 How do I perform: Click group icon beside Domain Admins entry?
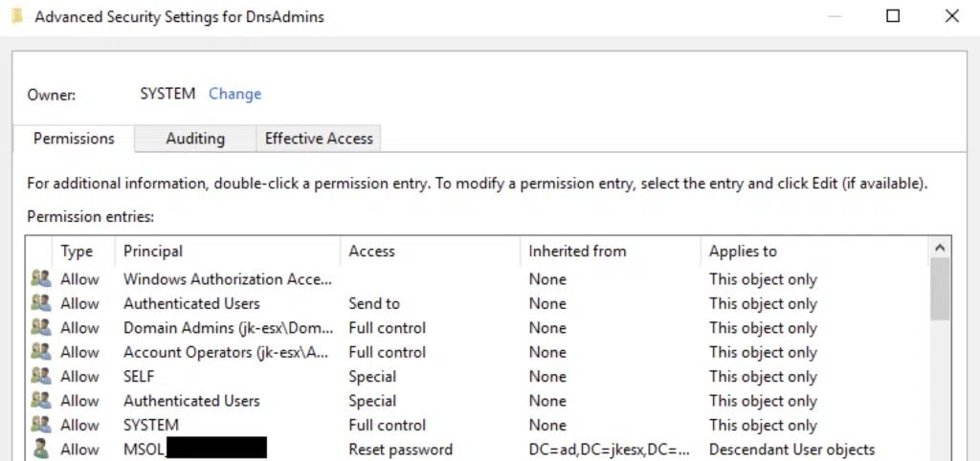[40, 328]
